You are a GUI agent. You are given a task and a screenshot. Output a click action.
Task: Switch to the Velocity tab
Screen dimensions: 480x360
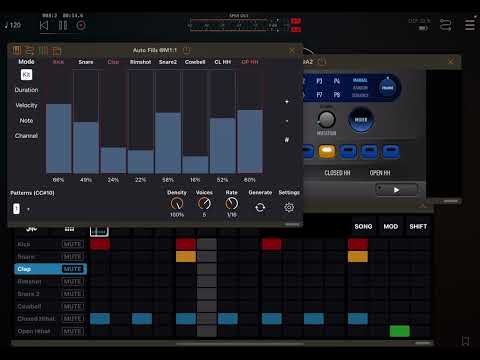pyautogui.click(x=26, y=105)
